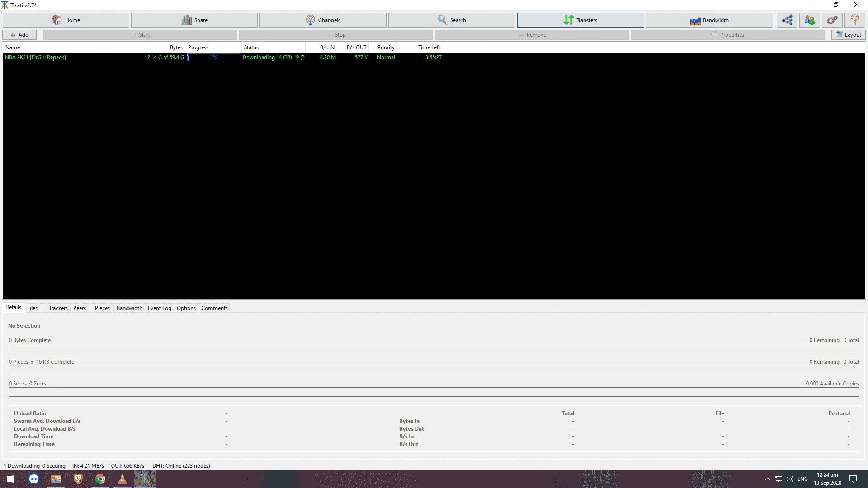The height and width of the screenshot is (488, 868).
Task: Open transfer Properties
Action: [x=727, y=35]
